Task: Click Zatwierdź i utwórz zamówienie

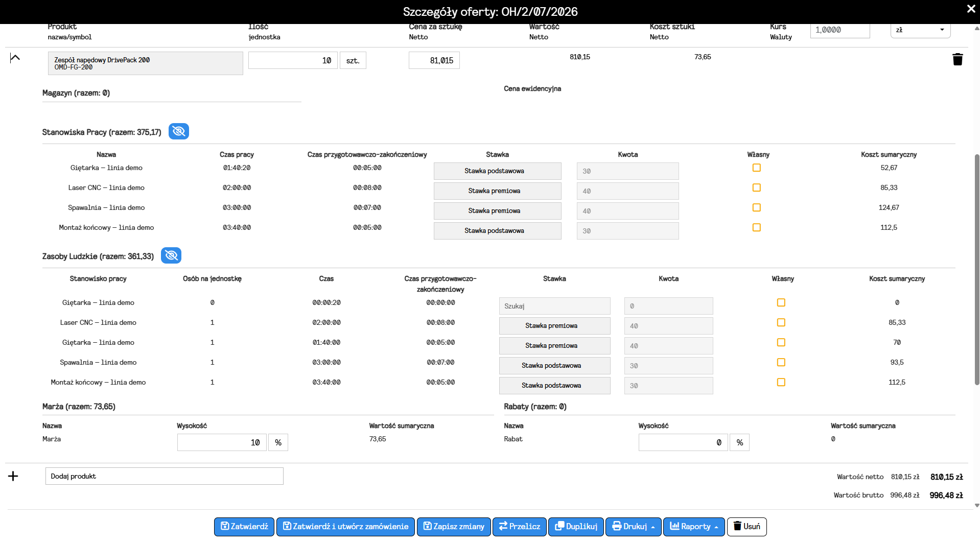Action: click(345, 527)
